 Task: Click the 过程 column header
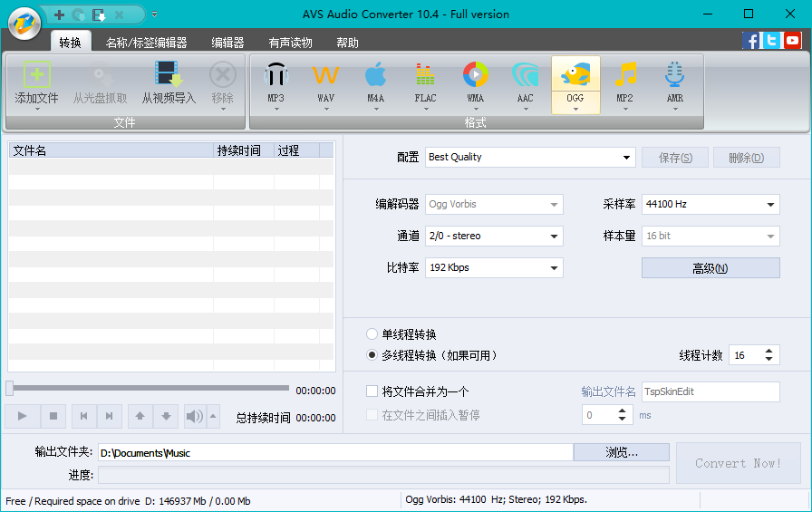(296, 150)
